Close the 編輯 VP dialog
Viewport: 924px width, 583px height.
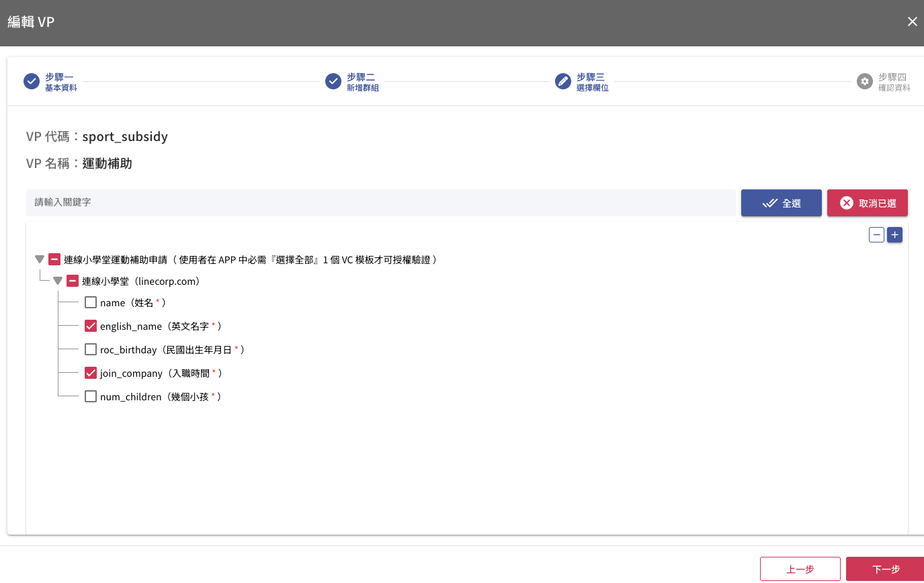[912, 22]
